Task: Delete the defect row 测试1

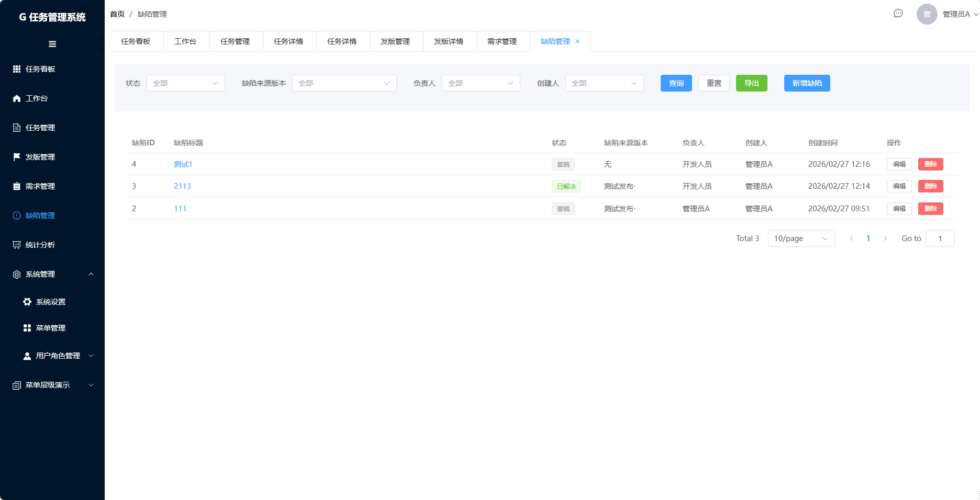Action: pyautogui.click(x=931, y=164)
